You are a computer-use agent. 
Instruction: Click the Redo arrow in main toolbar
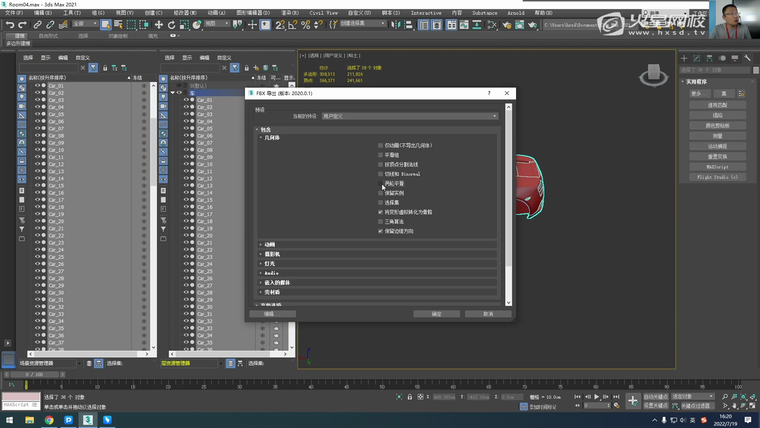click(23, 24)
